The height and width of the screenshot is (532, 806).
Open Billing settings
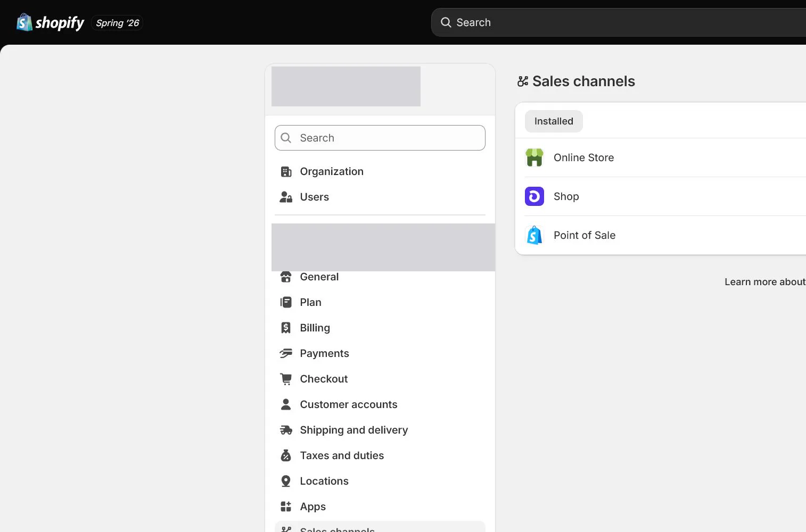[380, 328]
